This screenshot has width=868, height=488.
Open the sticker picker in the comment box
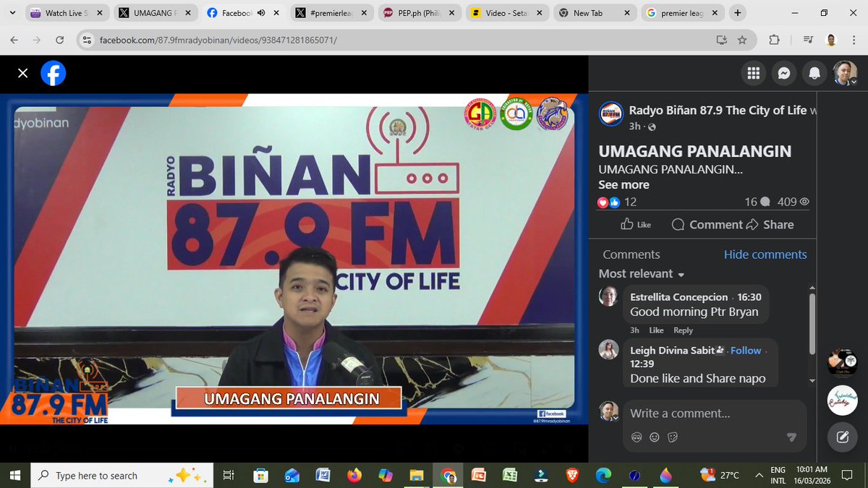click(x=672, y=437)
